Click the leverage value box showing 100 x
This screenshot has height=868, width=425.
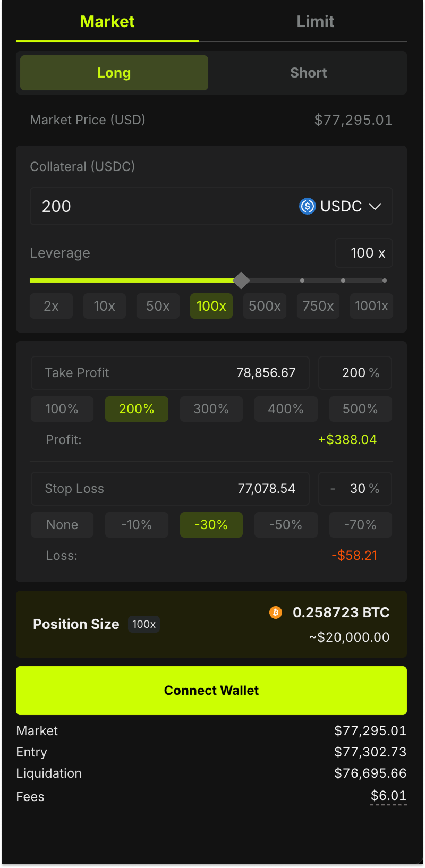tap(364, 253)
